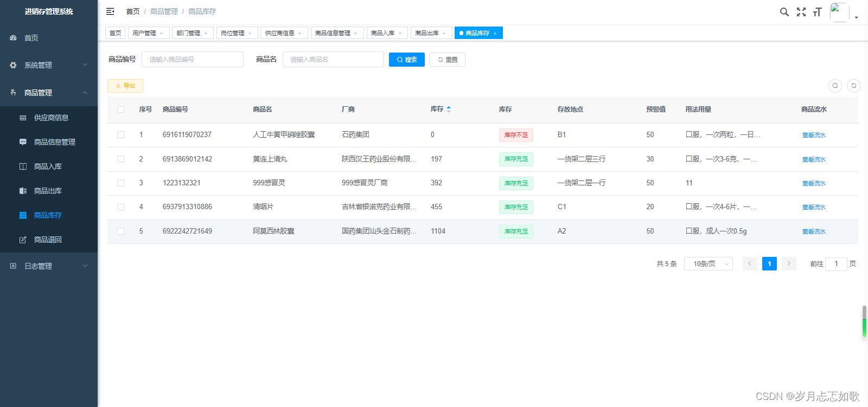Open 首页 in the sidebar
868x407 pixels.
tap(49, 38)
